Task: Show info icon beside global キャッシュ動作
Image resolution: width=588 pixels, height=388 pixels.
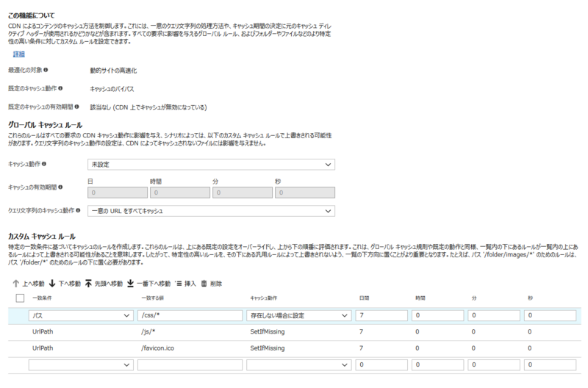Action: click(x=44, y=164)
